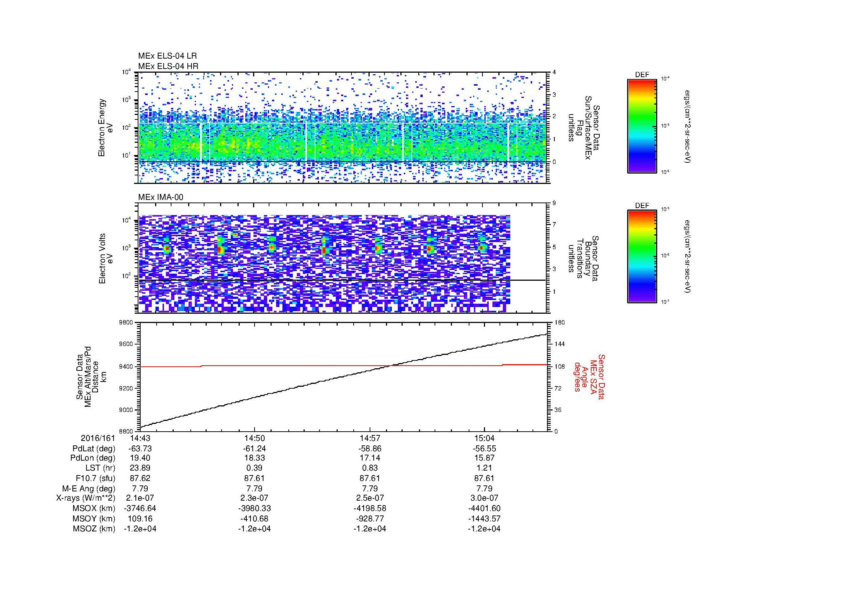Click MSOX value -3746.64
The height and width of the screenshot is (613, 868).
pyautogui.click(x=140, y=508)
